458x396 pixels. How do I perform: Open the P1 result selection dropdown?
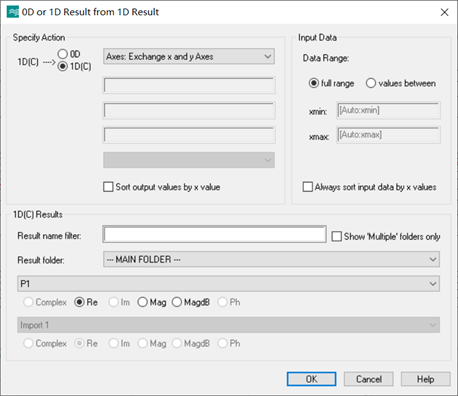[228, 284]
